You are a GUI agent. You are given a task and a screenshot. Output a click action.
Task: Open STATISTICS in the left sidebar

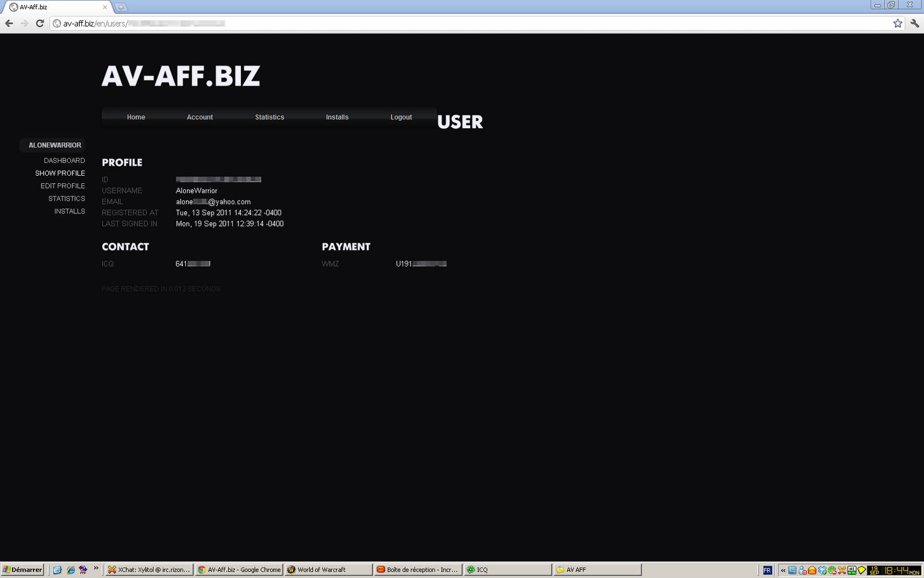[67, 199]
